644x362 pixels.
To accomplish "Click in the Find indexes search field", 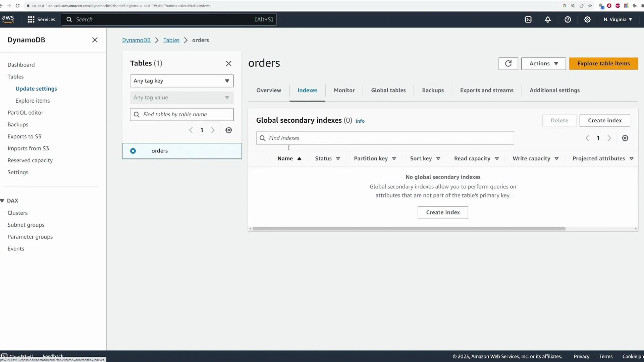I will coord(384,138).
